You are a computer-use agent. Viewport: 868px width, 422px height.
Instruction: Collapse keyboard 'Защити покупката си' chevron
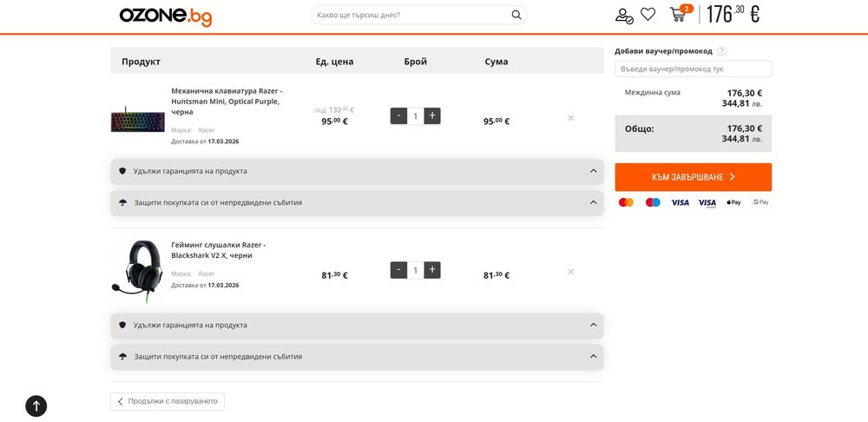click(x=594, y=202)
